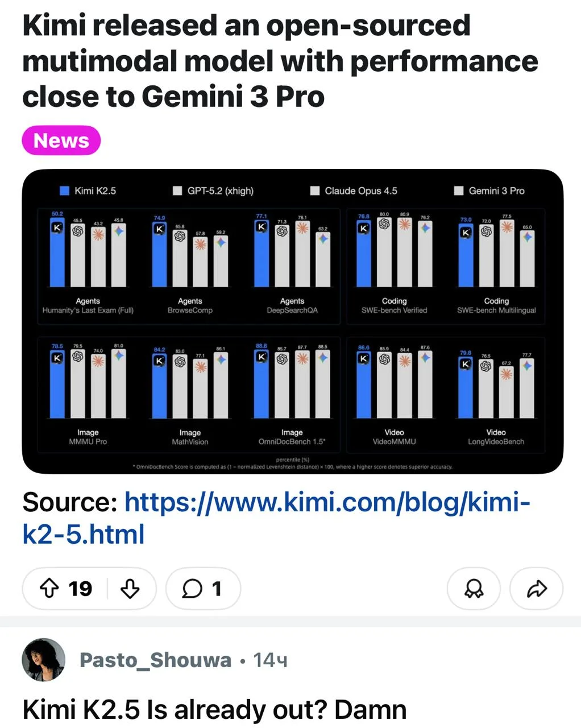Open the Pasto_Shouwa username
This screenshot has height=728, width=581.
click(x=155, y=660)
